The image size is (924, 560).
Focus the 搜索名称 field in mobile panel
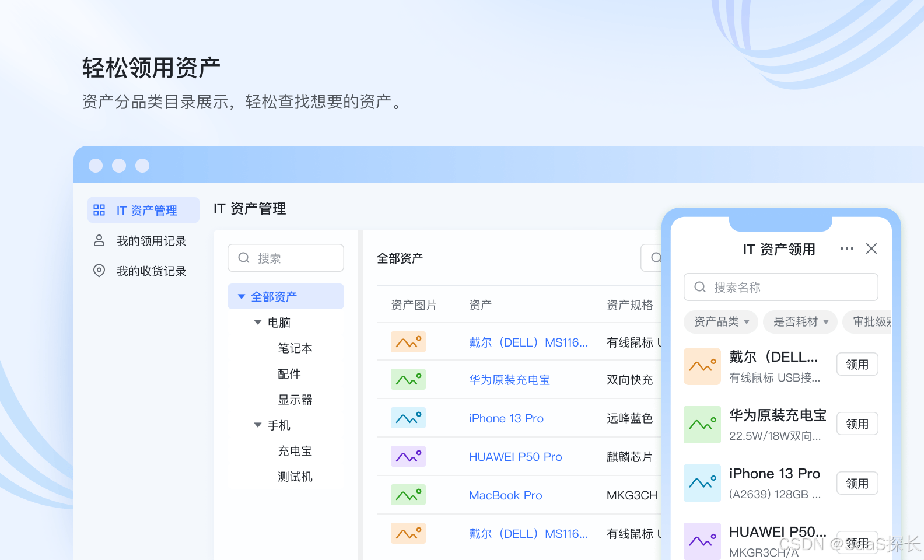pyautogui.click(x=781, y=287)
